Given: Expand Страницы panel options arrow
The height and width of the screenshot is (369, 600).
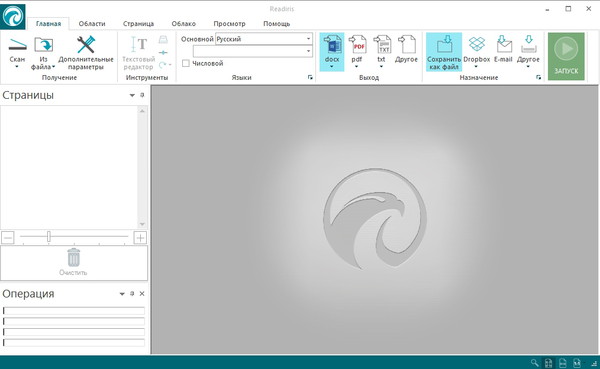Looking at the screenshot, I should coord(132,95).
